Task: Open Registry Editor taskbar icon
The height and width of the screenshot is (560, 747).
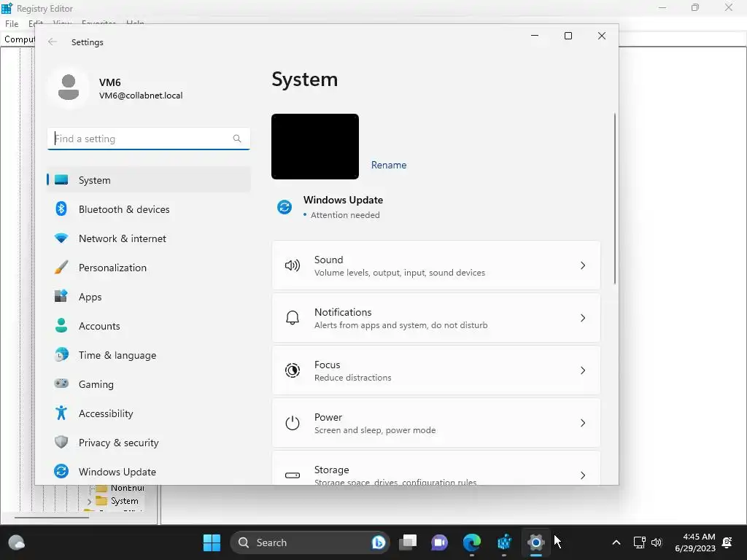Action: coord(504,542)
